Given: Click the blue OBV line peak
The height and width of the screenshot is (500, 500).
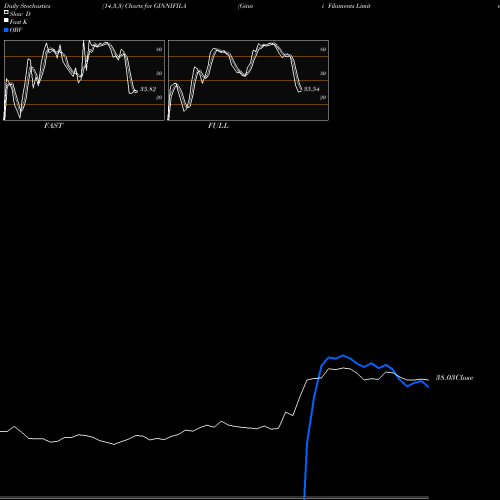Looking at the screenshot, I should [343, 355].
